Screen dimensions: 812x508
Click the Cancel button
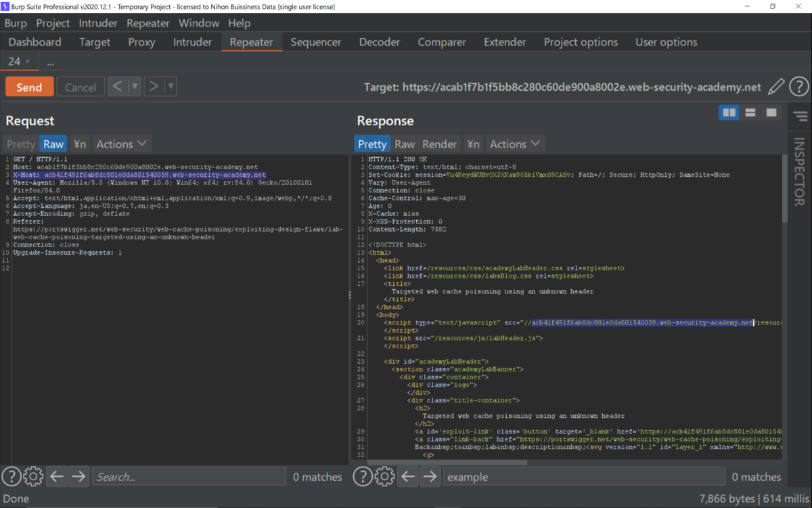tap(81, 87)
